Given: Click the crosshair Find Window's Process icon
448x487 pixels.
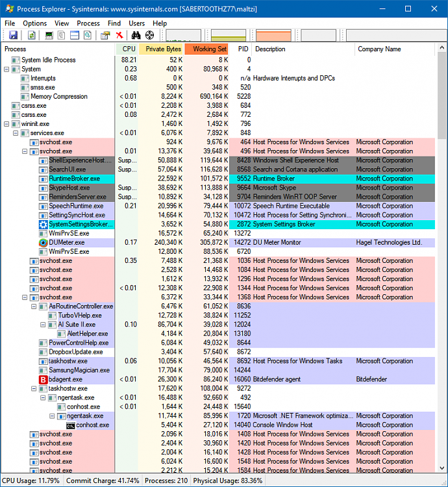Looking at the screenshot, I should 149,35.
